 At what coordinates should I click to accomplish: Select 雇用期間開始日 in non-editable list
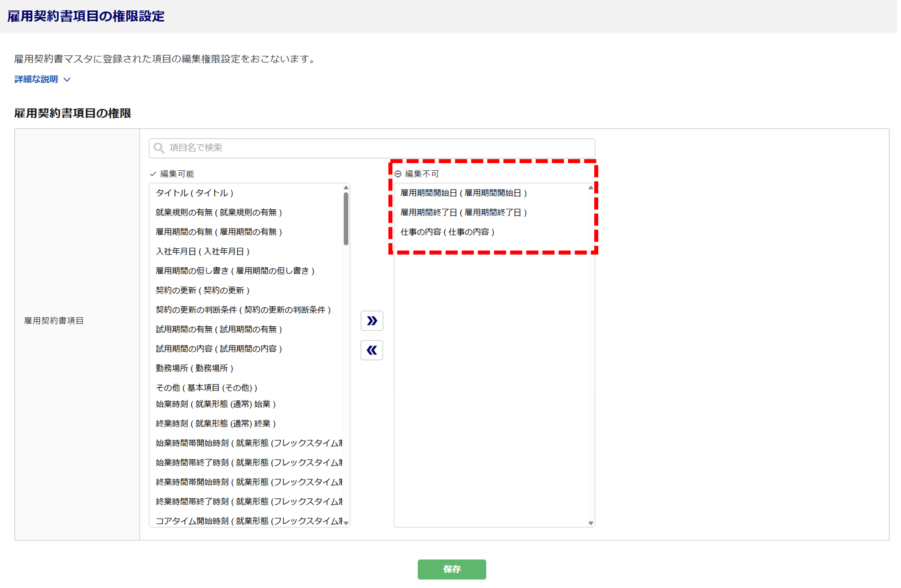(x=463, y=193)
